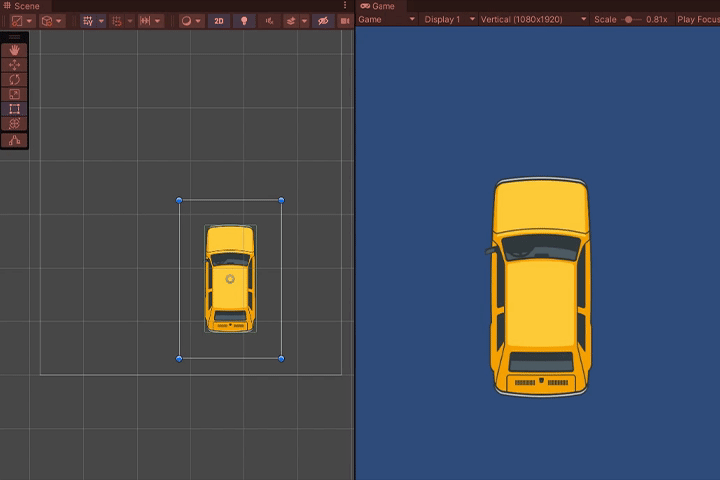Select the Transform tool
The width and height of the screenshot is (720, 480).
(x=14, y=124)
